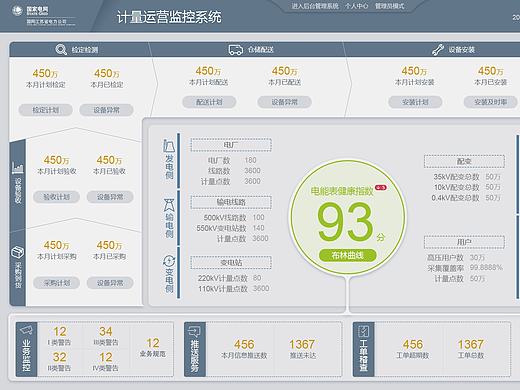Click the truck icon beside 仓储配送
This screenshot has height=390, width=520.
point(236,50)
